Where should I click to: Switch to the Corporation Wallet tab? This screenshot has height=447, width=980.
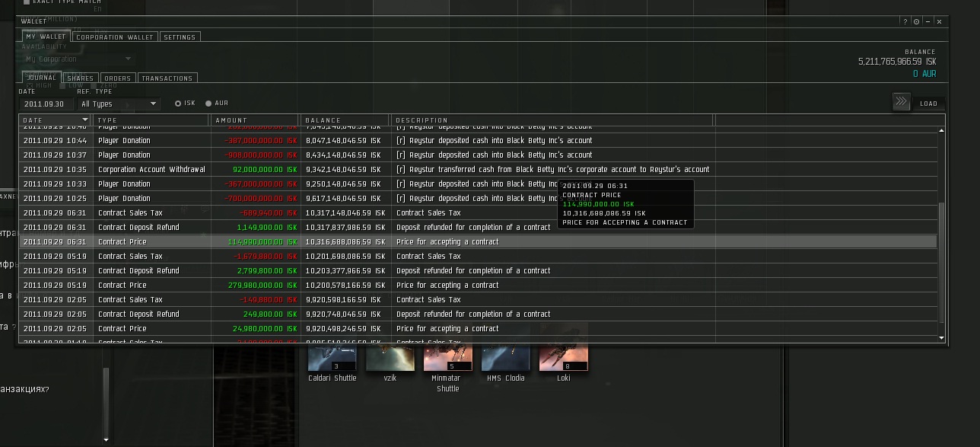click(x=115, y=37)
